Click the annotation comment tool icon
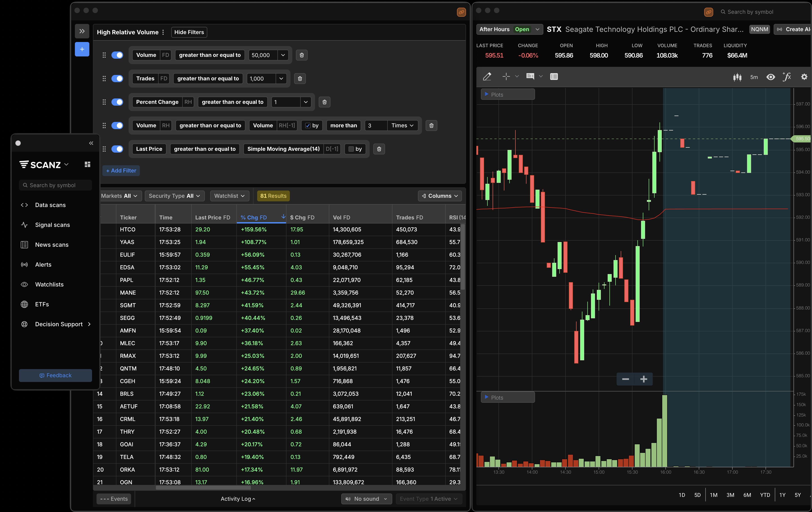The image size is (812, 512). [530, 77]
